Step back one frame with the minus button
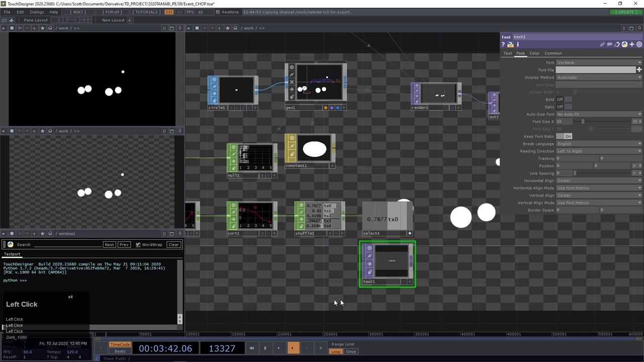Screen dimensions: 644x362 tap(307, 348)
